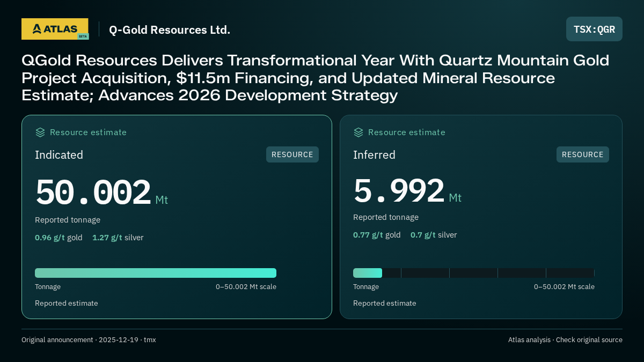Viewport: 644px width, 362px height.
Task: Select the 50.002 Mt tonnage value
Action: click(101, 193)
